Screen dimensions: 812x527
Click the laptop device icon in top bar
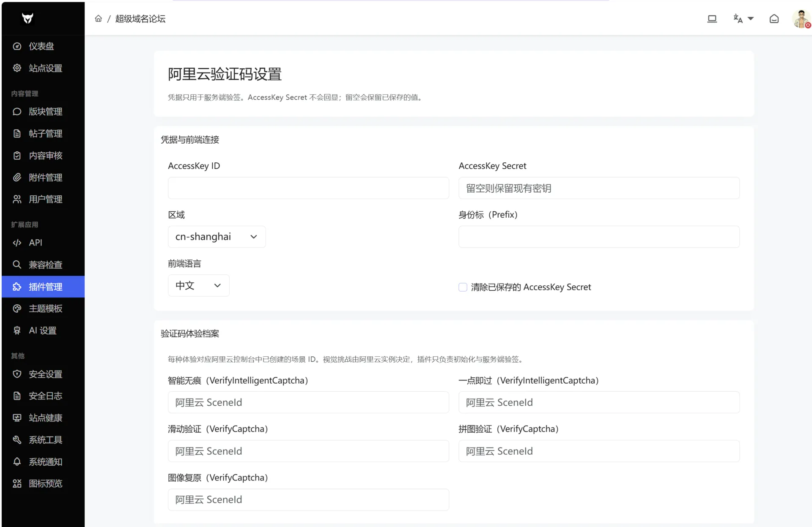pyautogui.click(x=712, y=19)
